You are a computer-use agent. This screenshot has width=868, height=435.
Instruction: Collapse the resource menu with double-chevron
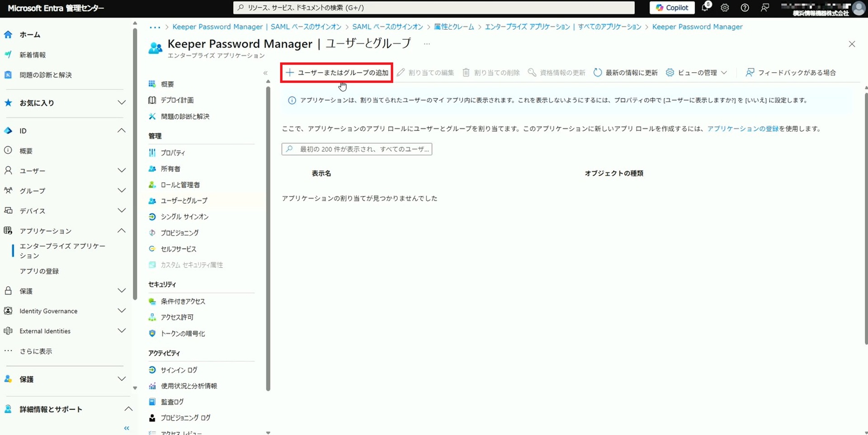(x=265, y=73)
